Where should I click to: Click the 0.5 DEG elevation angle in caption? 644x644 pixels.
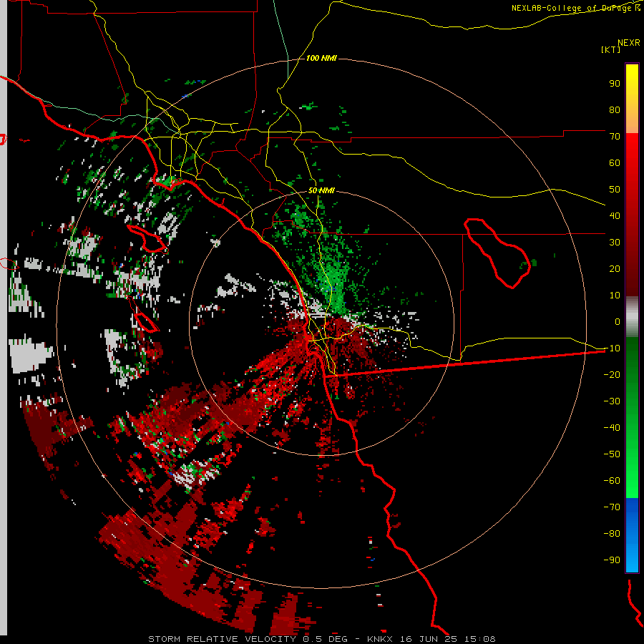(x=325, y=639)
